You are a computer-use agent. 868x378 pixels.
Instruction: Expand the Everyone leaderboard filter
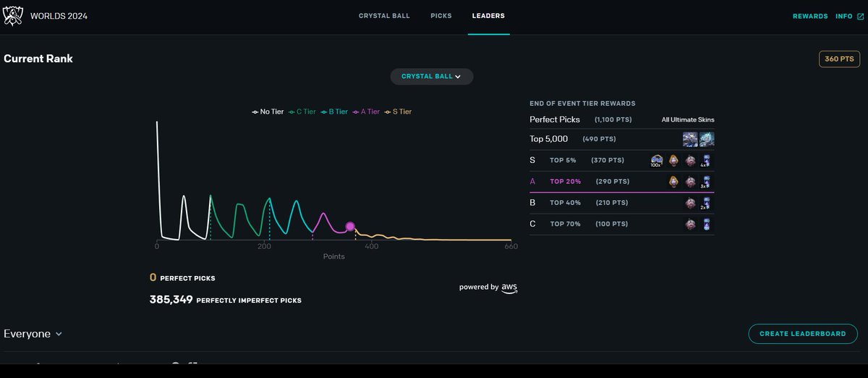point(33,334)
